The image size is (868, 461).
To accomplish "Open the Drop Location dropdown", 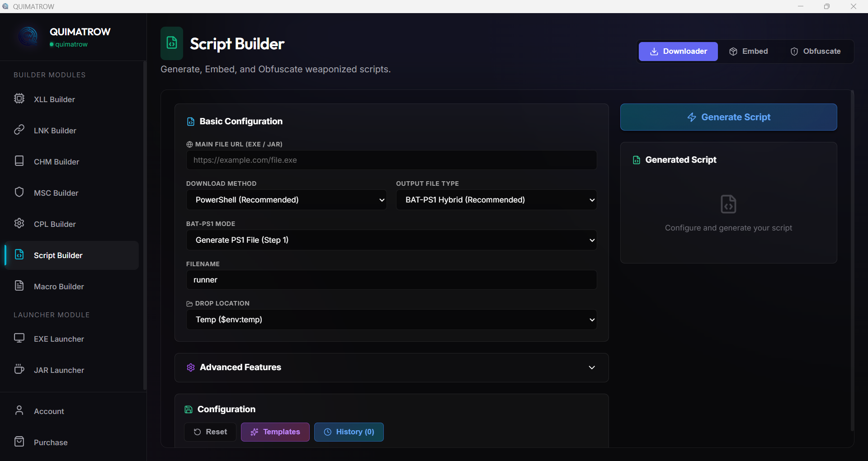I will coord(391,320).
